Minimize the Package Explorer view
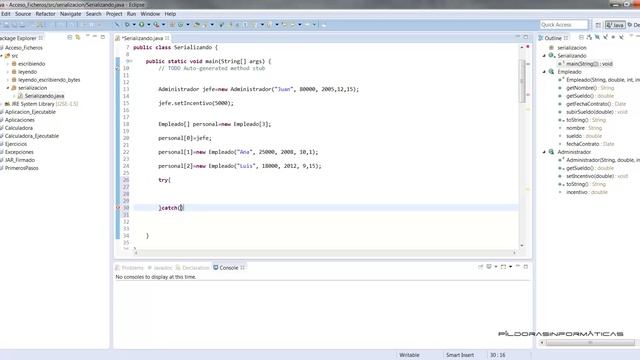This screenshot has height=360, width=640. point(95,36)
